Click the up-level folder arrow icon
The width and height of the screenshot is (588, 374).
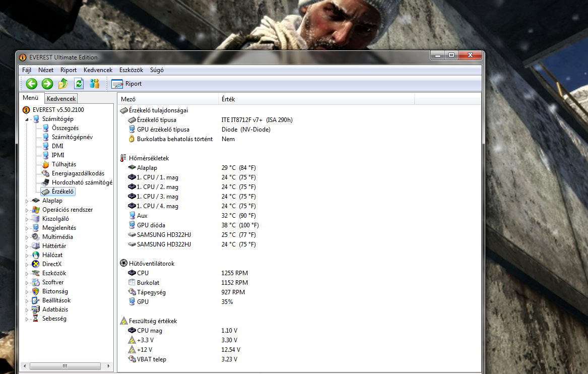63,84
